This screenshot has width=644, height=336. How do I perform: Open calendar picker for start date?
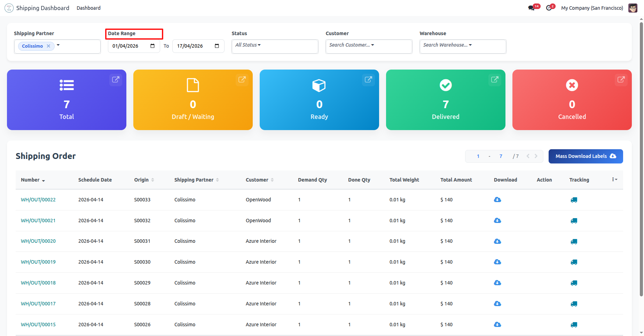[152, 46]
